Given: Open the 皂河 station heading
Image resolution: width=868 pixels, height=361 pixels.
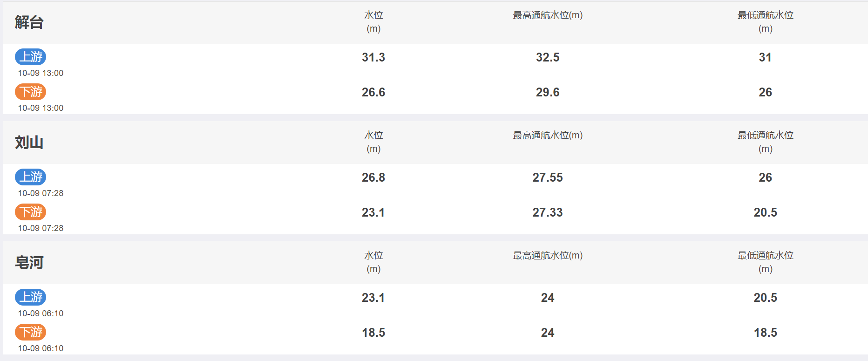Looking at the screenshot, I should 29,263.
